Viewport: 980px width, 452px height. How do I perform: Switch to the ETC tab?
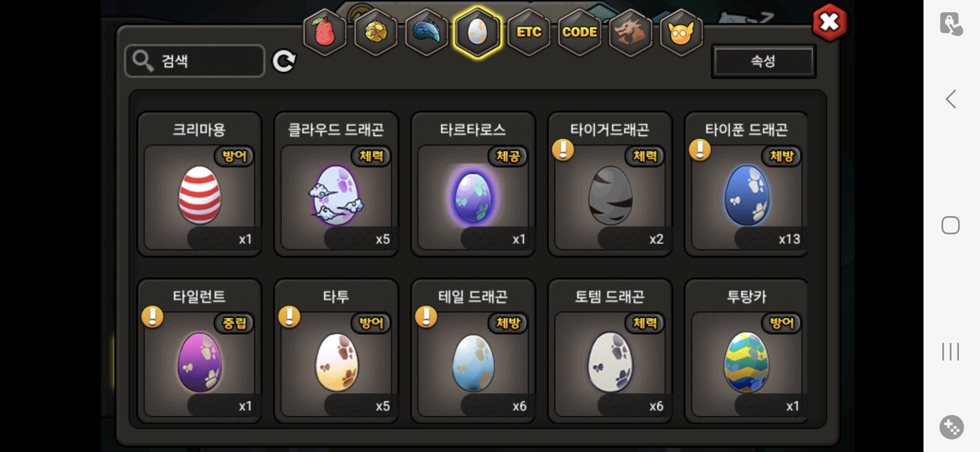pos(528,32)
